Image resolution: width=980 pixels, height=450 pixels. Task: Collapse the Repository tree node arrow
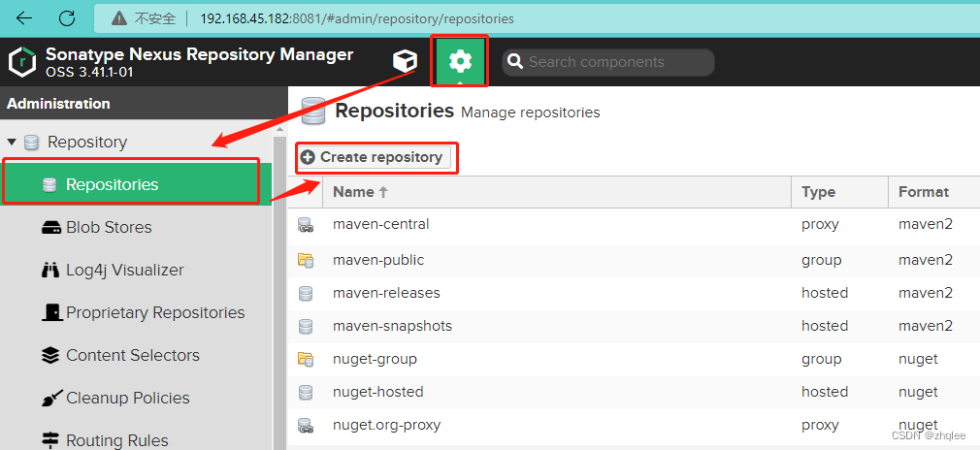(12, 143)
